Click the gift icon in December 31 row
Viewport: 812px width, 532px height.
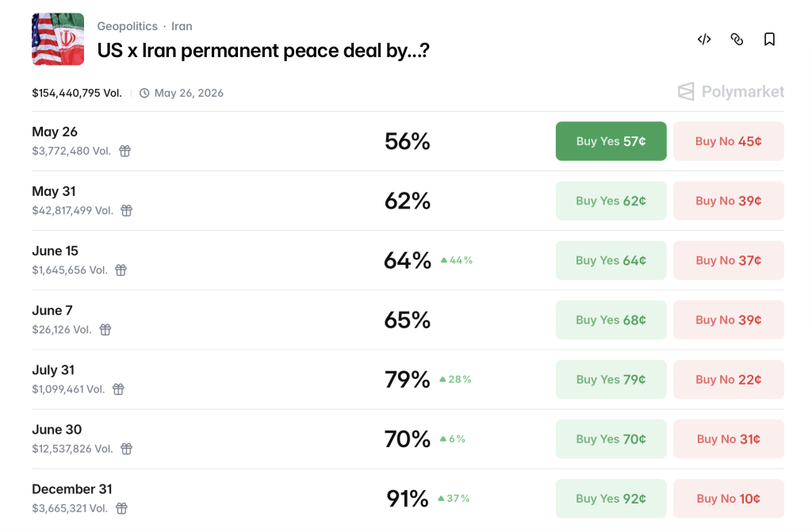(121, 508)
